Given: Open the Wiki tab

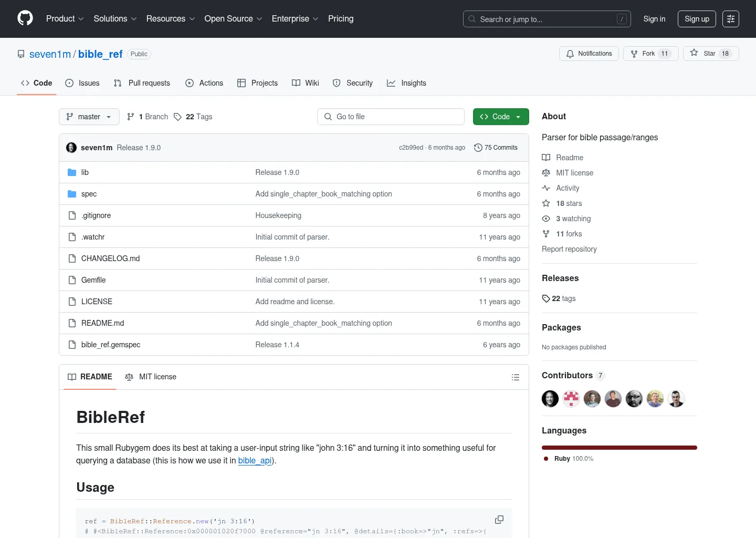Looking at the screenshot, I should coord(306,83).
